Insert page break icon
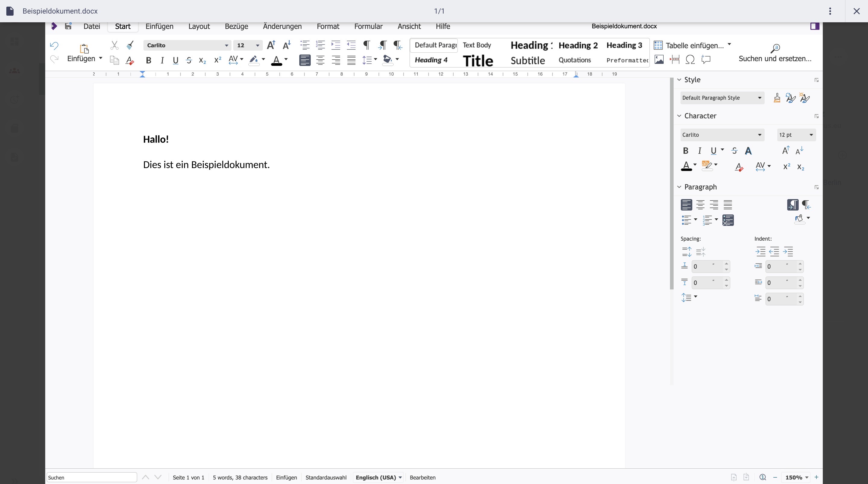The height and width of the screenshot is (484, 868). [x=675, y=60]
